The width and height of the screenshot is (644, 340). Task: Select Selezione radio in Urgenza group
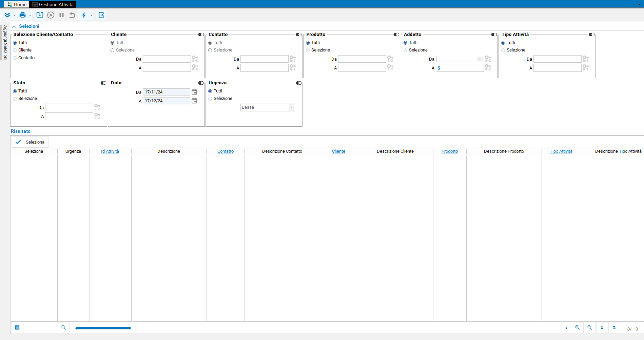[x=210, y=99]
